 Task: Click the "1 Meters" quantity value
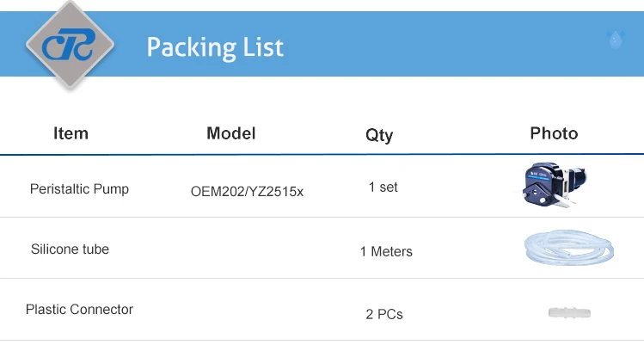point(386,251)
